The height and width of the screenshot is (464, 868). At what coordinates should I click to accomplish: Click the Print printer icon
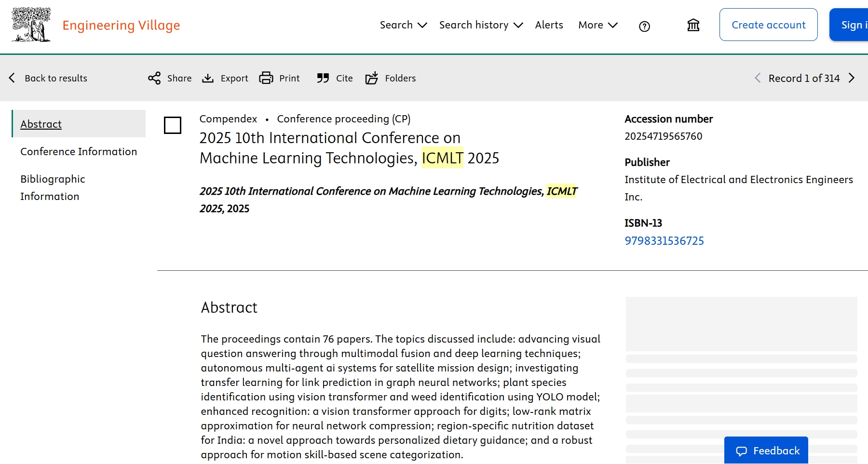point(266,78)
